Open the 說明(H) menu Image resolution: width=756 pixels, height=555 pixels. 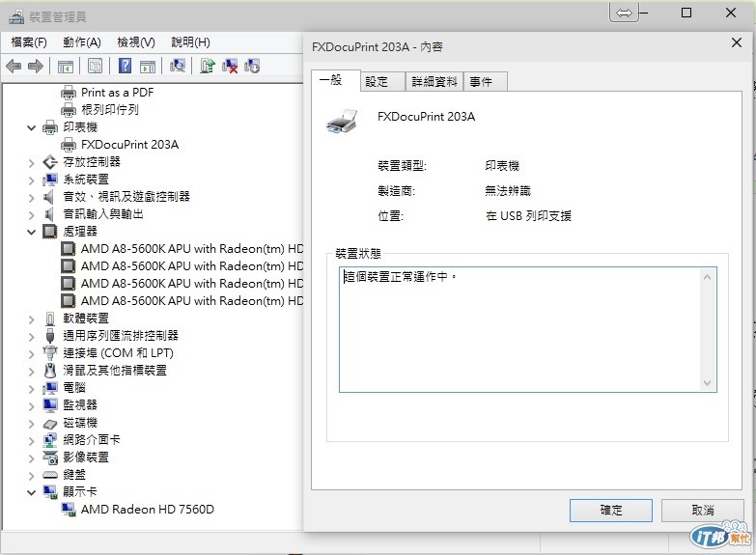pyautogui.click(x=190, y=42)
